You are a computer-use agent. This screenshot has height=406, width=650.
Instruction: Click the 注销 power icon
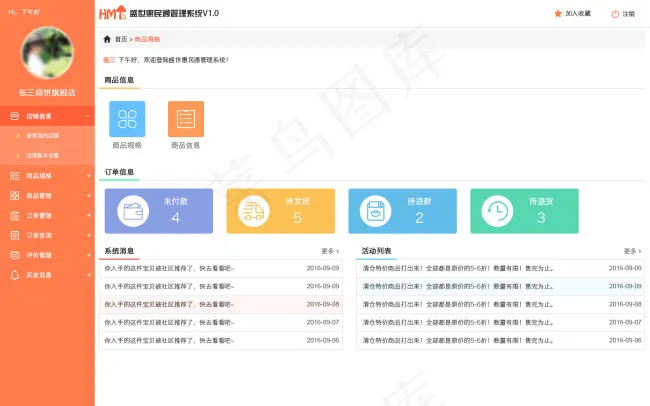[x=615, y=14]
